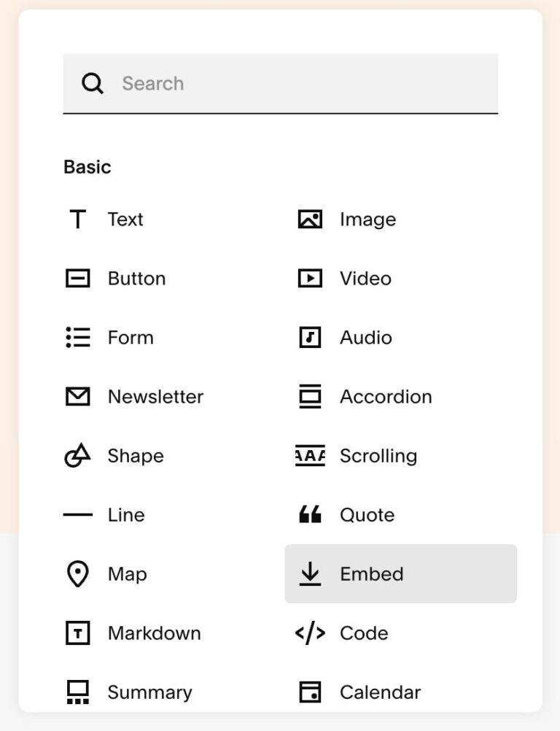This screenshot has height=731, width=560.
Task: Select the Embed download icon
Action: 310,573
